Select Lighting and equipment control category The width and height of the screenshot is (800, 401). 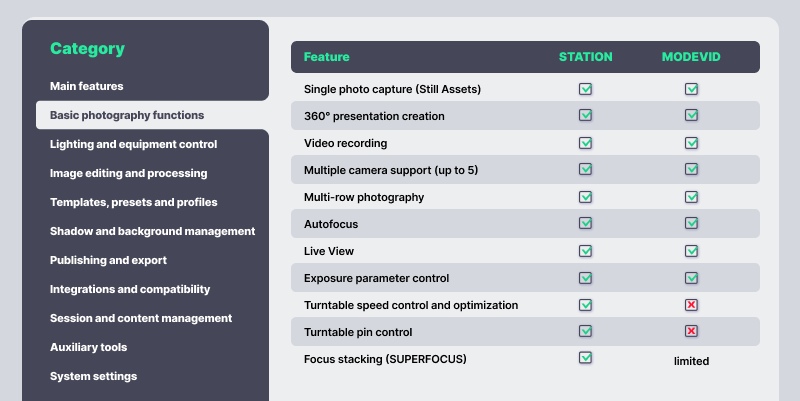(x=133, y=144)
